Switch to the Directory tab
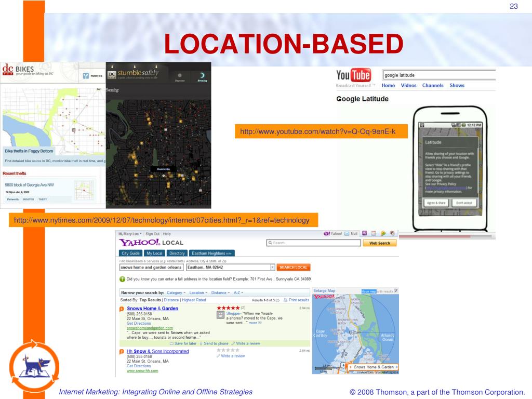 tap(177, 253)
